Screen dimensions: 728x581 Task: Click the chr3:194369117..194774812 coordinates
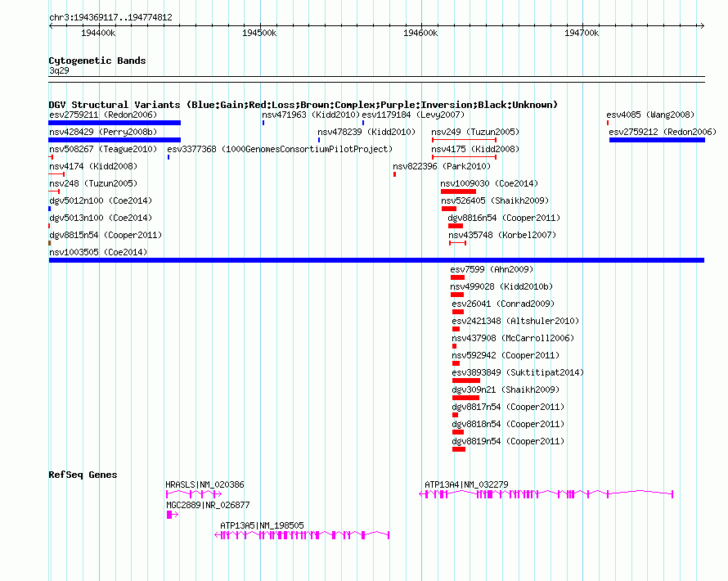coord(110,17)
